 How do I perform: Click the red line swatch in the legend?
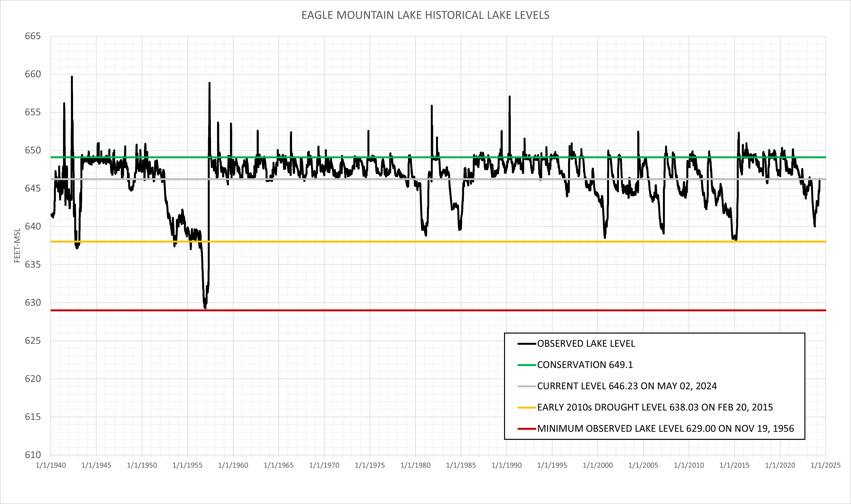527,429
